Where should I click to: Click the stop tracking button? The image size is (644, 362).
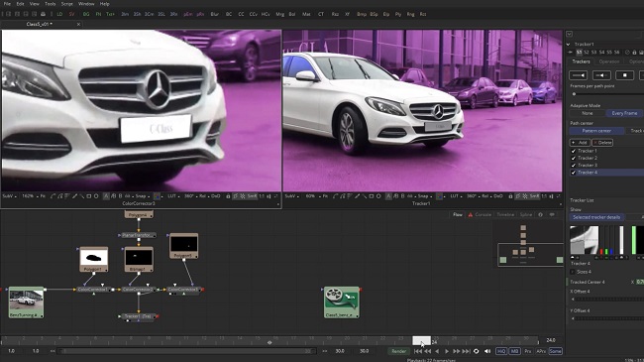point(625,75)
